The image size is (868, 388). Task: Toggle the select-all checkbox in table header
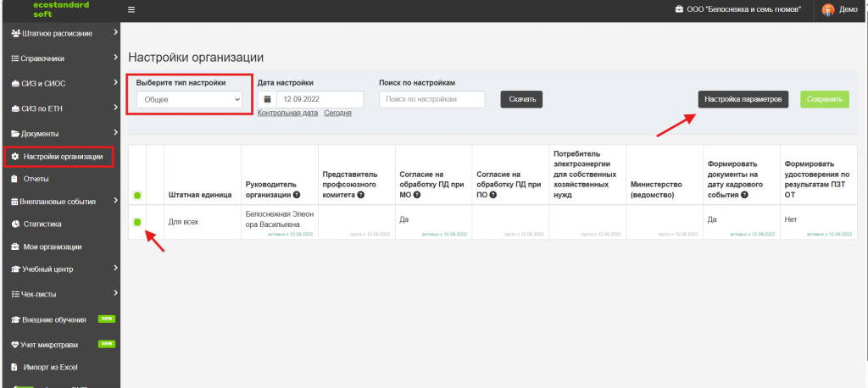pos(136,195)
